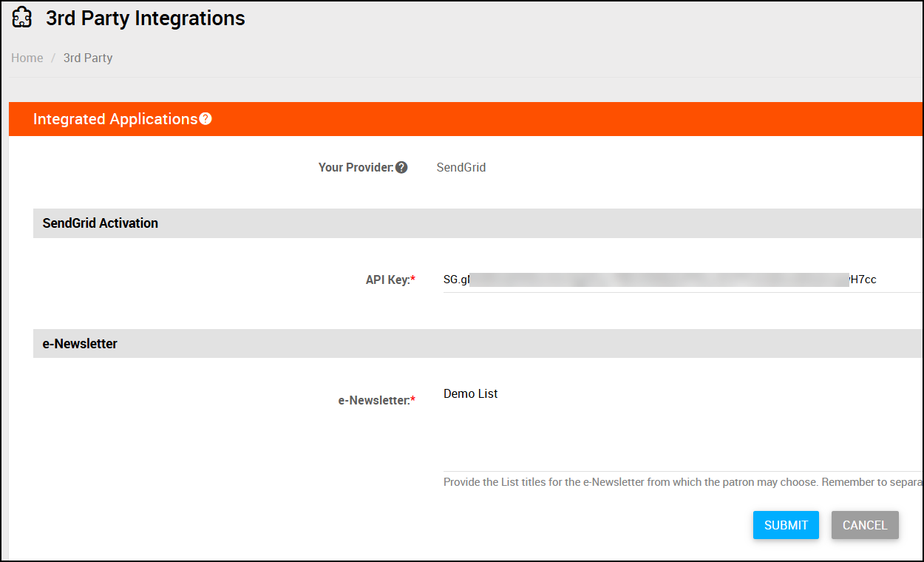
Task: Click the 'Provide the List titles' hint text
Action: [683, 482]
